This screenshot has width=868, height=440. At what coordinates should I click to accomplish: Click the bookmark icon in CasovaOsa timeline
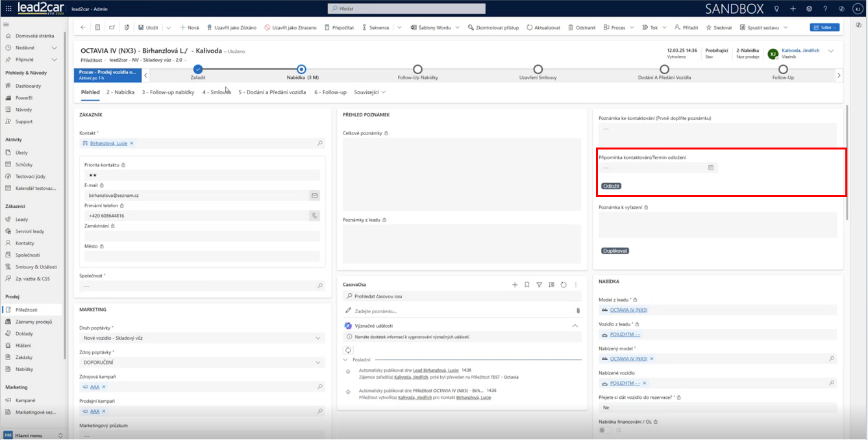coord(527,285)
